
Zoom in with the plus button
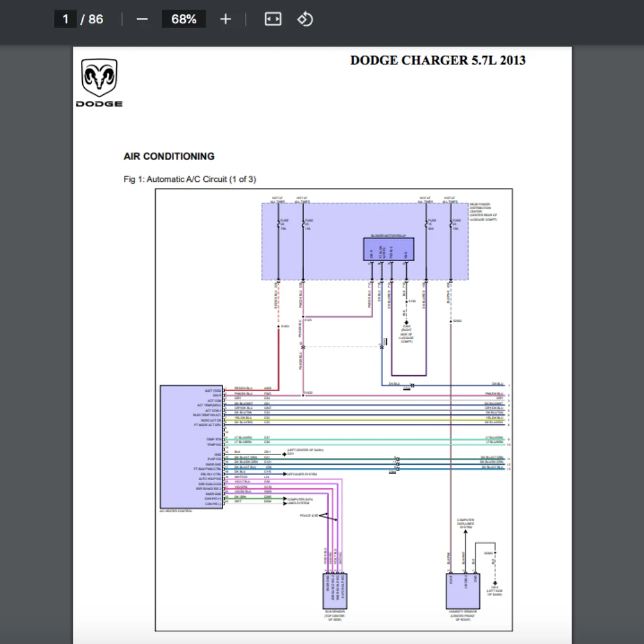[225, 19]
